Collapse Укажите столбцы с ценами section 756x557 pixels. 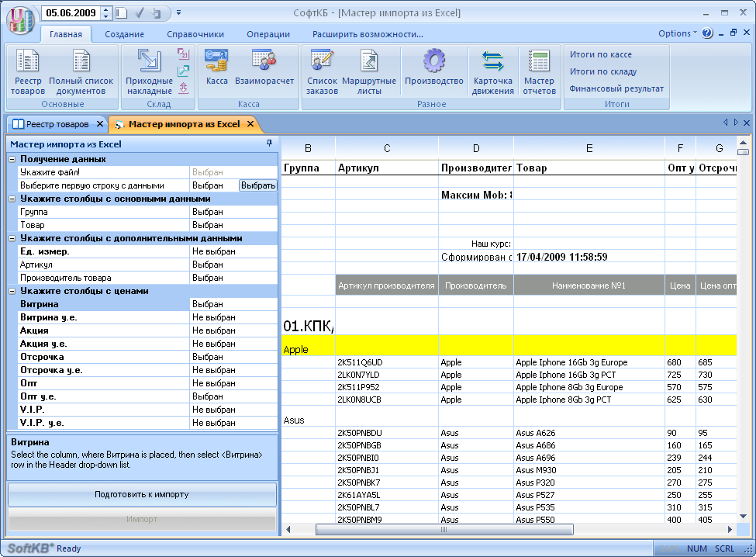[12, 291]
